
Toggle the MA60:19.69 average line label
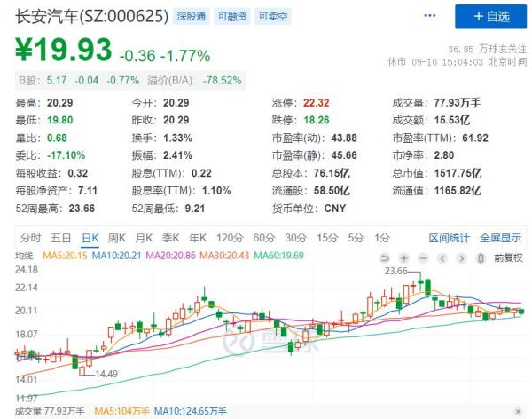tap(279, 256)
